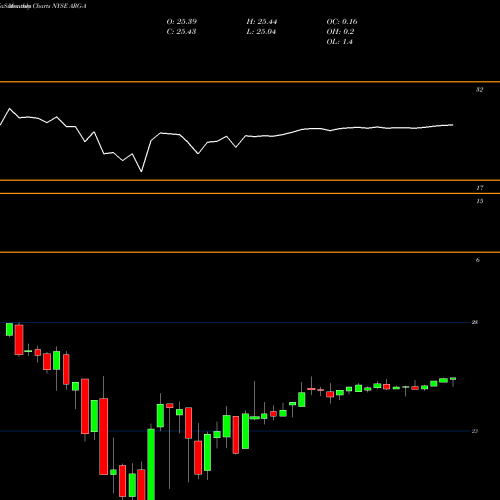Click the lowest point of the white line
This screenshot has height=500, width=500.
(141, 171)
